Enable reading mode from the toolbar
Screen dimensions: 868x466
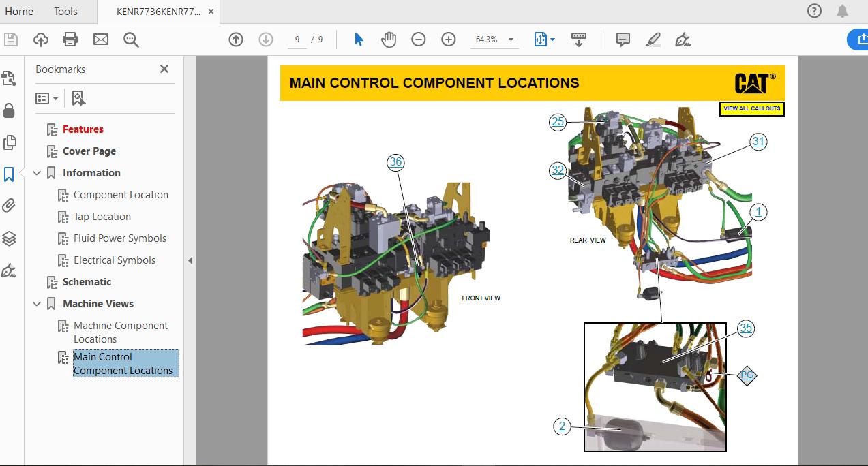pyautogui.click(x=578, y=39)
